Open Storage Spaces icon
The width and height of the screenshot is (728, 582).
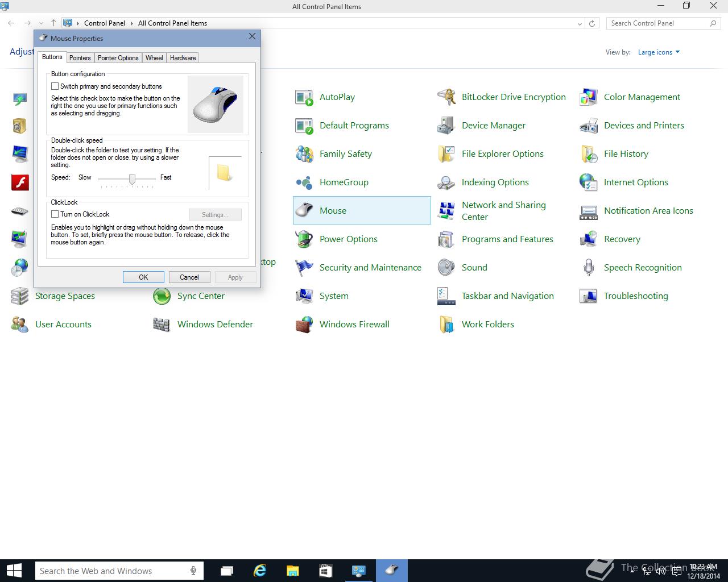[x=20, y=296]
